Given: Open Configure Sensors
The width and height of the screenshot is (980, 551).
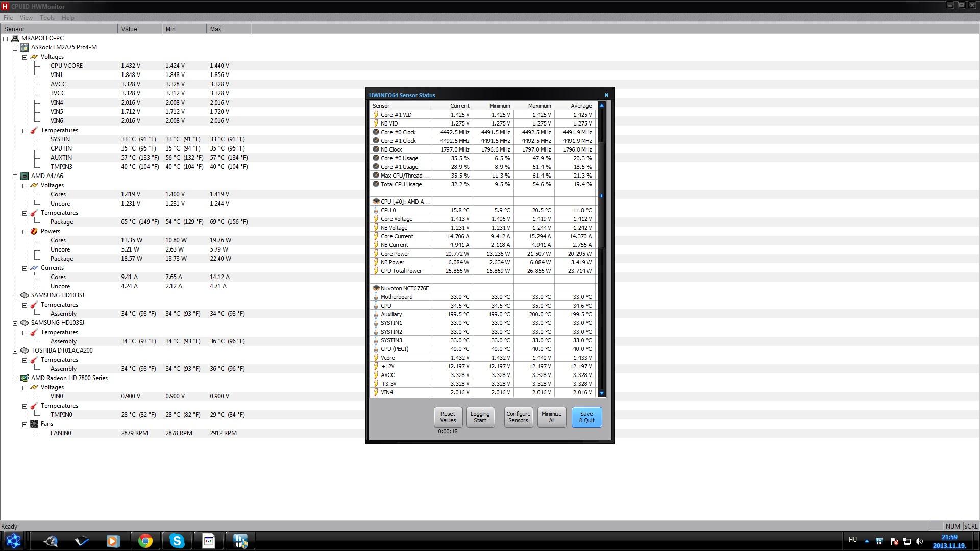Looking at the screenshot, I should pyautogui.click(x=518, y=417).
